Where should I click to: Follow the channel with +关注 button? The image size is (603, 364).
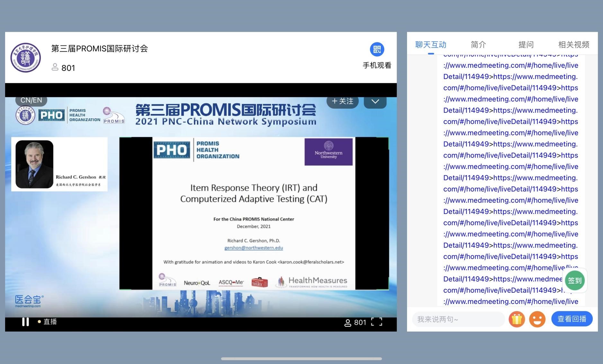[x=342, y=102]
